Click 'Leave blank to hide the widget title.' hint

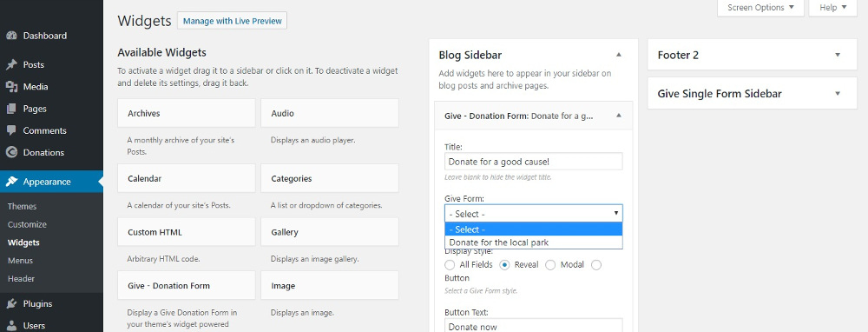(x=498, y=177)
